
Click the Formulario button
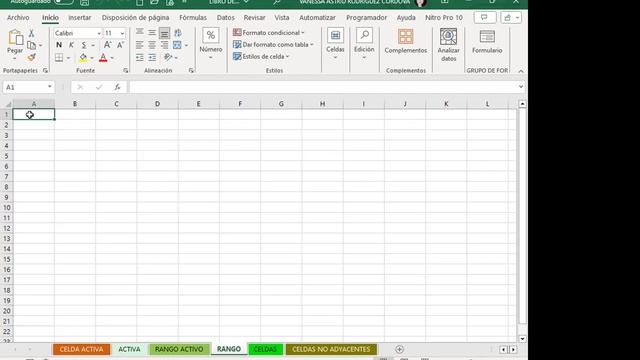coord(487,42)
